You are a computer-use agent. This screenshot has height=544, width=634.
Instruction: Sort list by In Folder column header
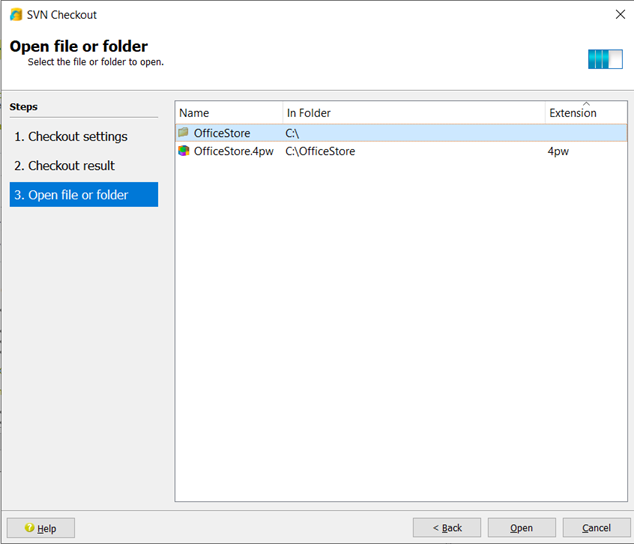414,113
